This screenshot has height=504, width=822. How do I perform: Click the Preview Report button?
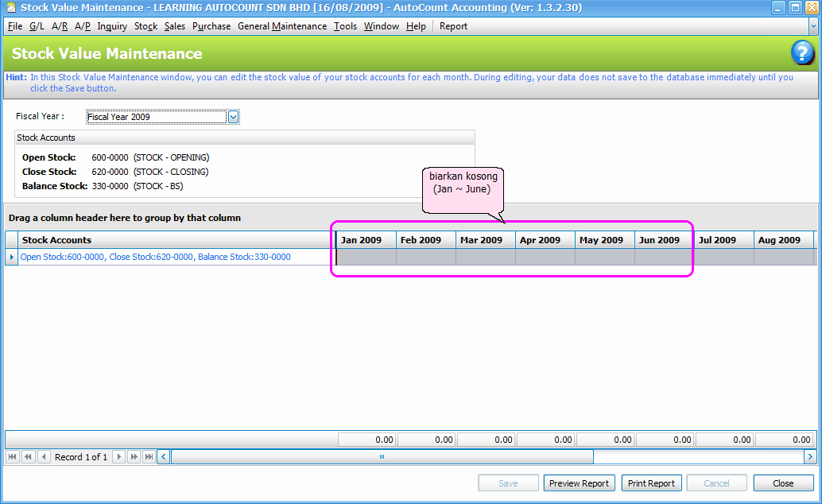coord(579,483)
